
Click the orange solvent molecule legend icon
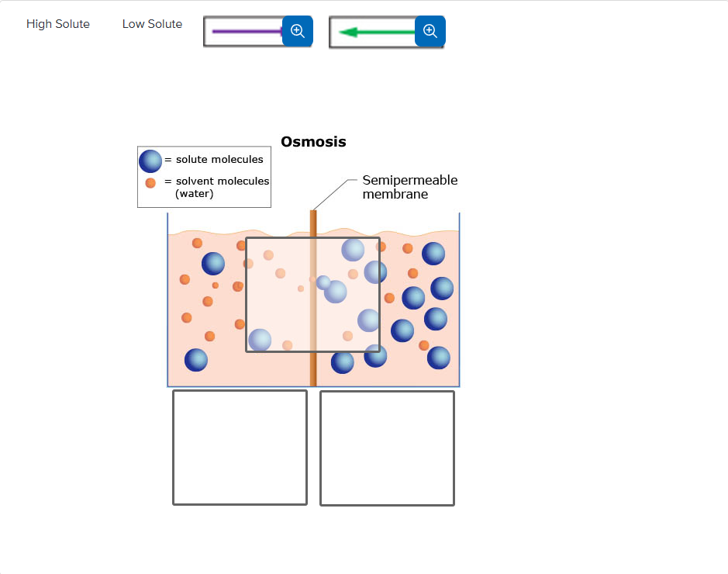point(150,183)
